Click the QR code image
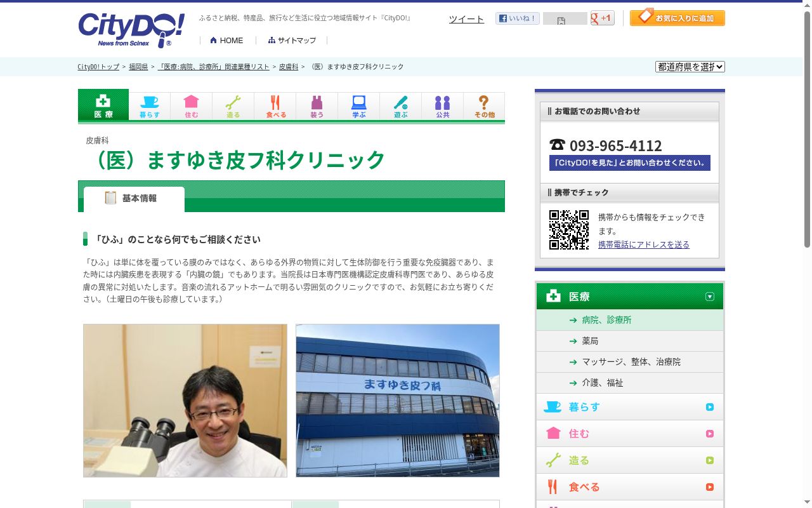Viewport: 812px width, 508px height. click(x=569, y=230)
